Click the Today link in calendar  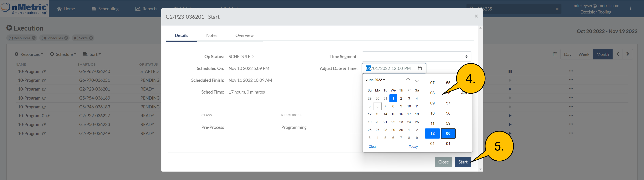click(413, 147)
